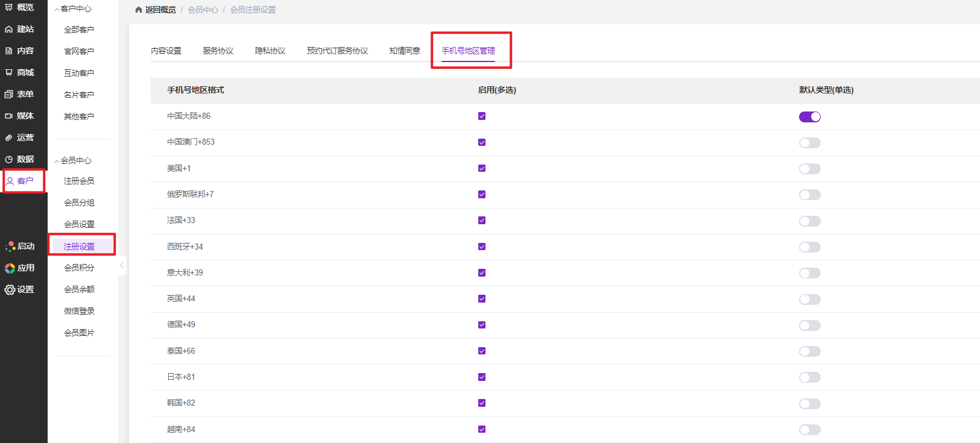The height and width of the screenshot is (443, 980).
Task: Collapse the 会员中心 menu group
Action: tap(57, 161)
